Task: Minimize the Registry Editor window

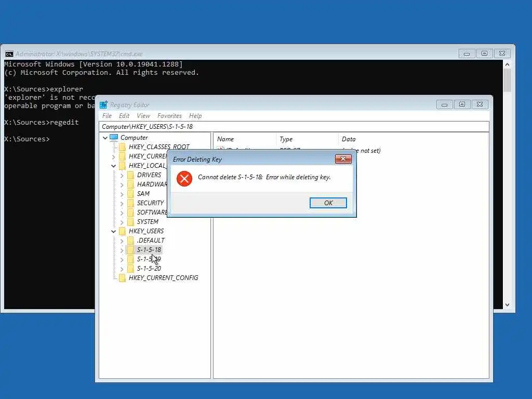Action: click(445, 104)
